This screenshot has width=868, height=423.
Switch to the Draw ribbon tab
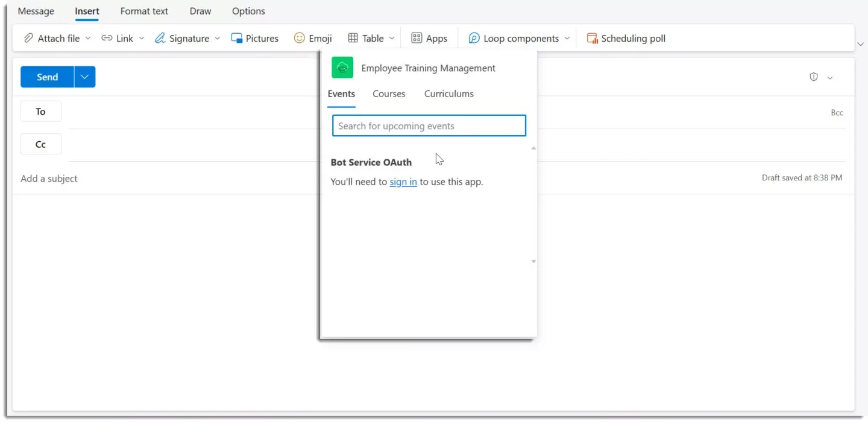point(200,11)
